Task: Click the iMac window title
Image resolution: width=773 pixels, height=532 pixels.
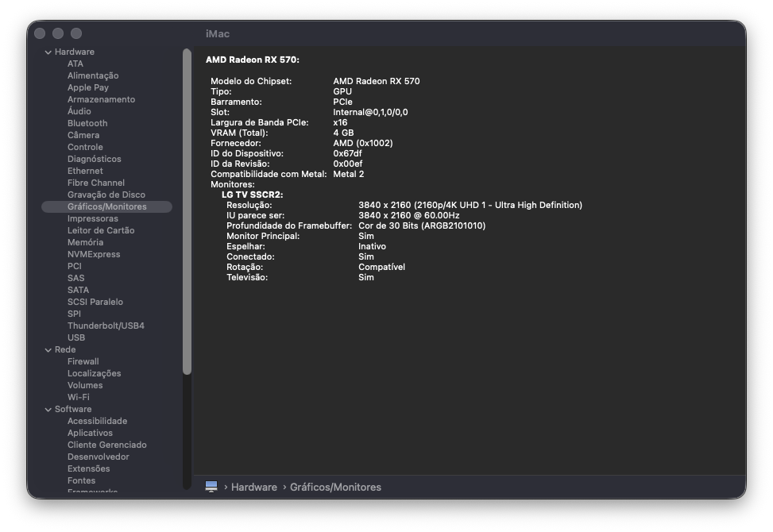Action: point(218,34)
